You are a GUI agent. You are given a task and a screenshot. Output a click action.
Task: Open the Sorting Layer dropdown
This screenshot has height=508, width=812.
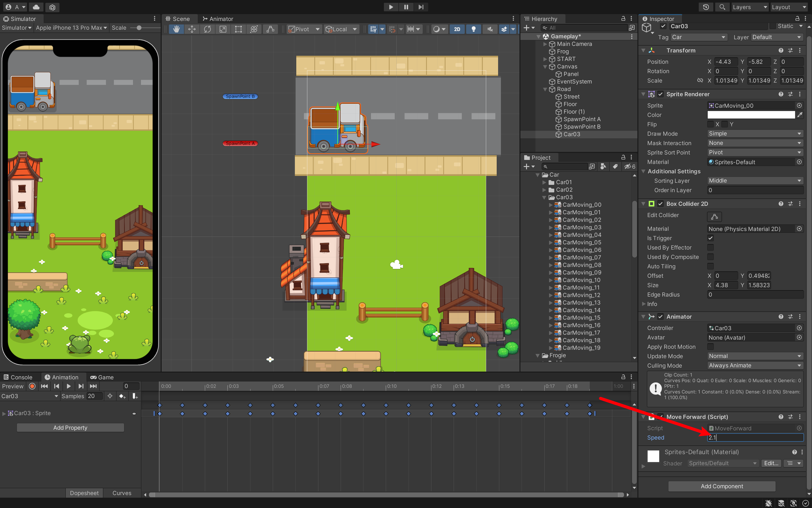tap(755, 181)
